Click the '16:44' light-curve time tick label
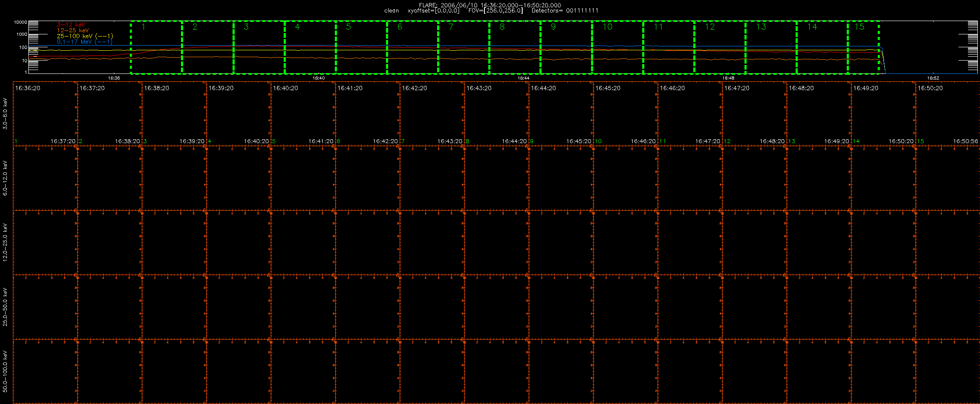 pyautogui.click(x=523, y=78)
